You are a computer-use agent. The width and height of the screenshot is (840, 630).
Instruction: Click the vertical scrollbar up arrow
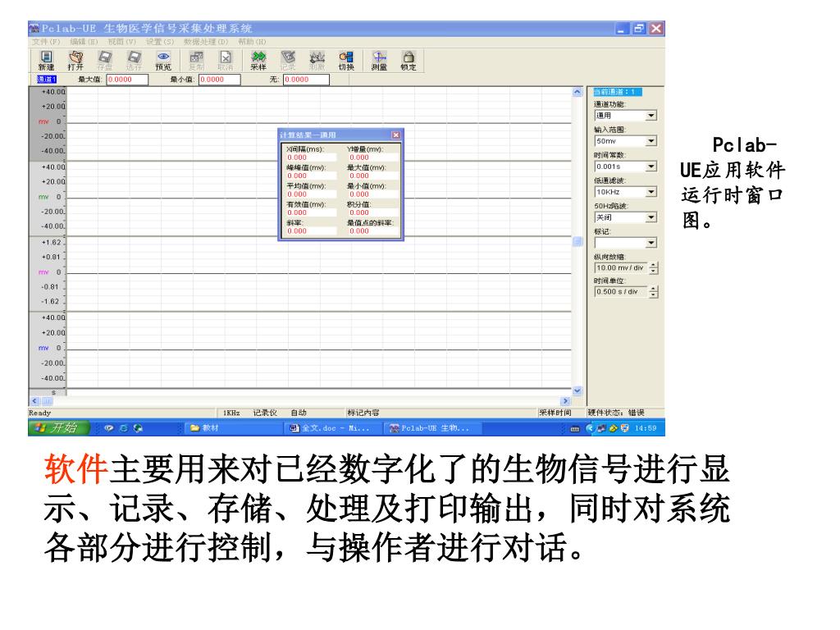point(577,92)
